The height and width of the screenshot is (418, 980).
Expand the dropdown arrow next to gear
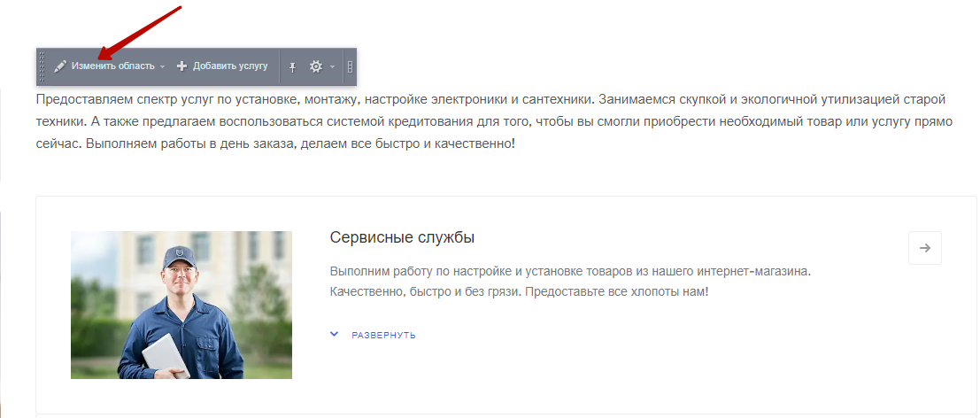coord(333,66)
